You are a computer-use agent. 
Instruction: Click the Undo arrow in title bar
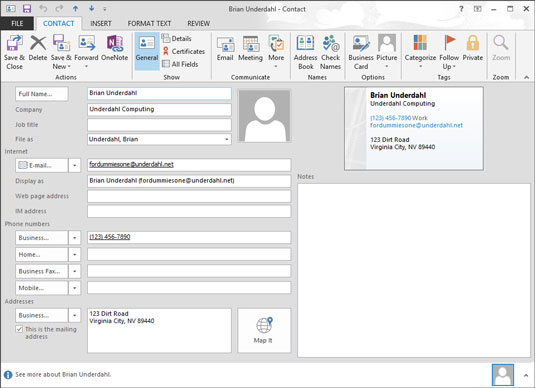pyautogui.click(x=43, y=9)
